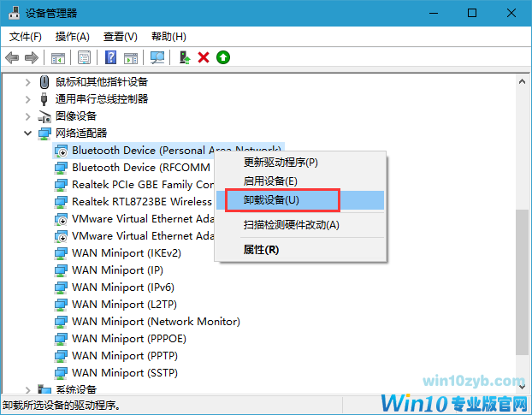Open the 帮助(H) menu

point(168,37)
